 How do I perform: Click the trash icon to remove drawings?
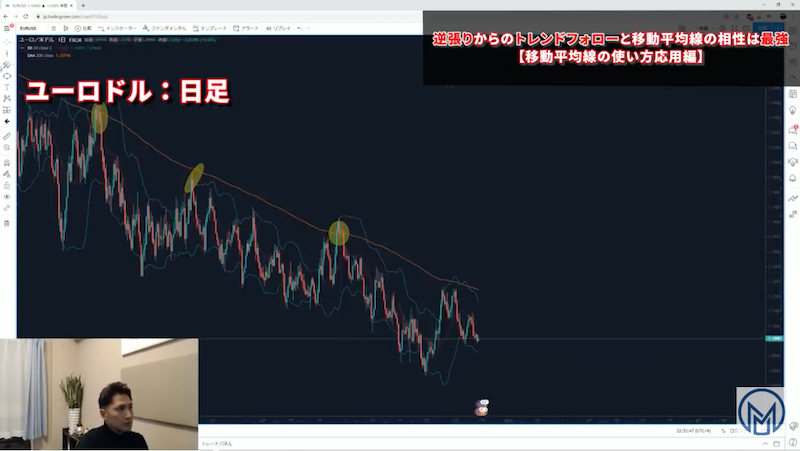[7, 223]
